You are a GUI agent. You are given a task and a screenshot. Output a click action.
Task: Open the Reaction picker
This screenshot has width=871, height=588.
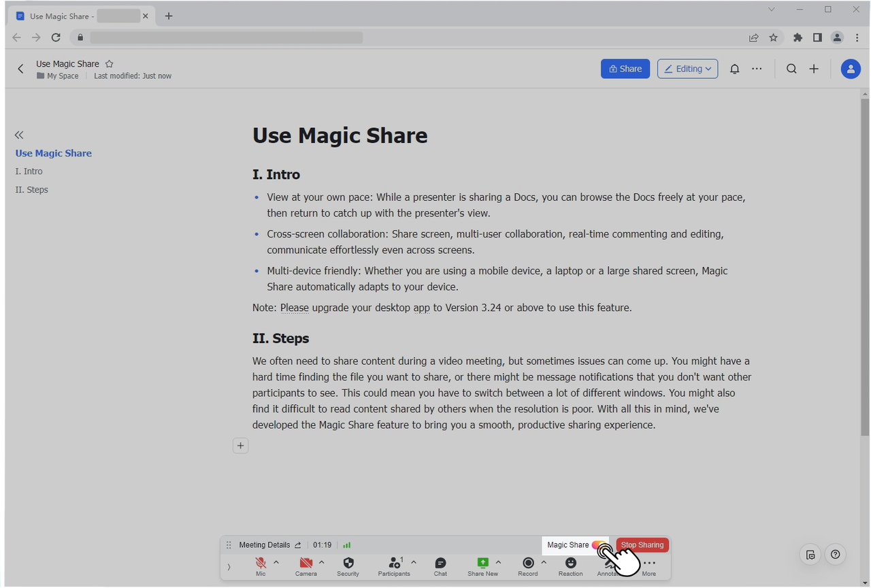pos(570,566)
